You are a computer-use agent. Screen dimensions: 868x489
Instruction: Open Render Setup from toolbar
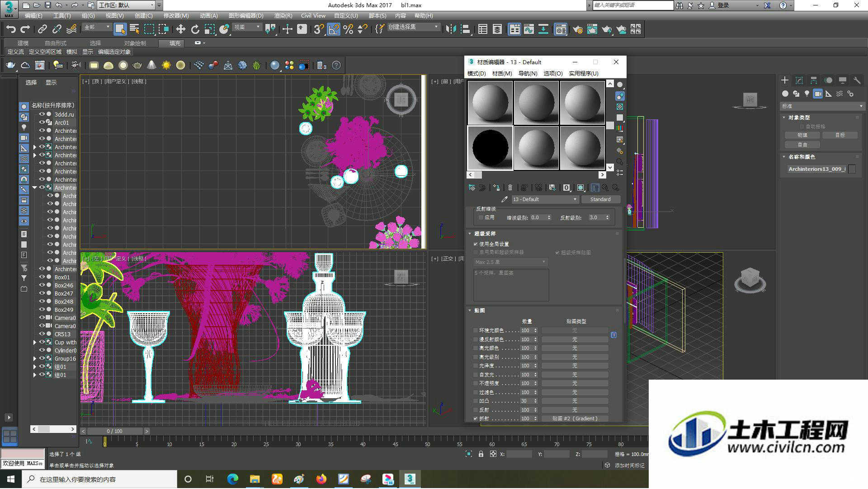[578, 29]
